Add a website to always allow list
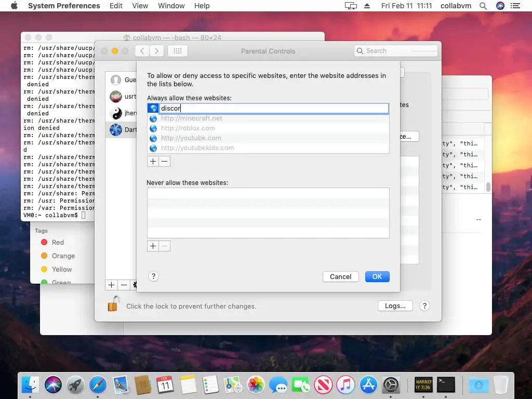Screen dimensions: 532x399 (x=153, y=162)
